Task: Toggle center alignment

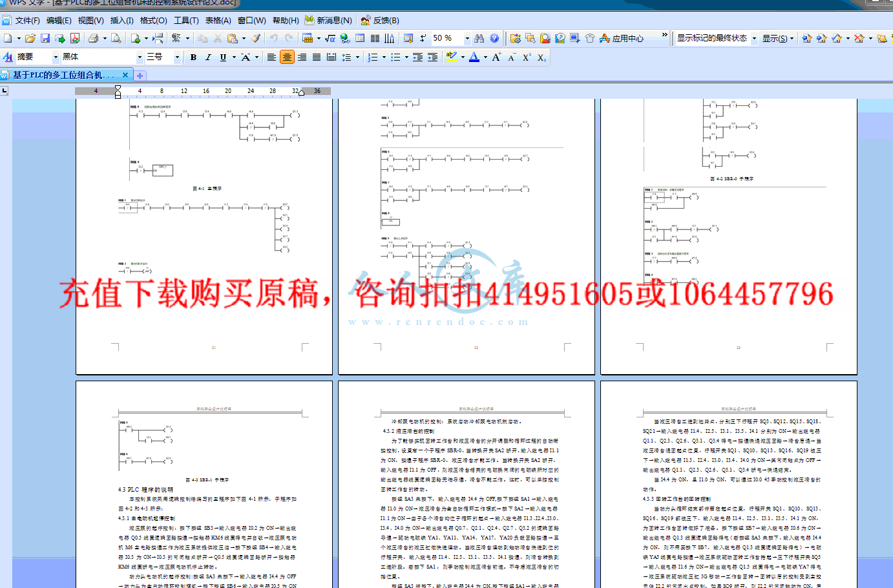Action: (287, 58)
